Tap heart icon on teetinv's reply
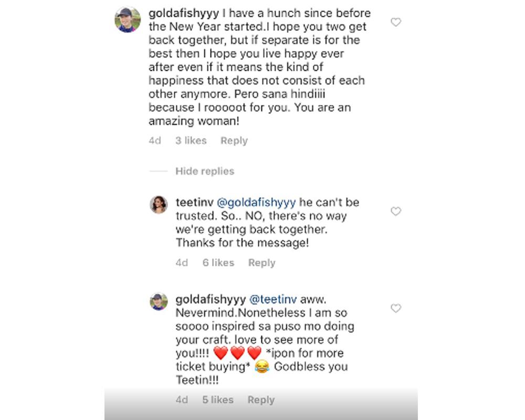525x420 pixels. pos(396,212)
